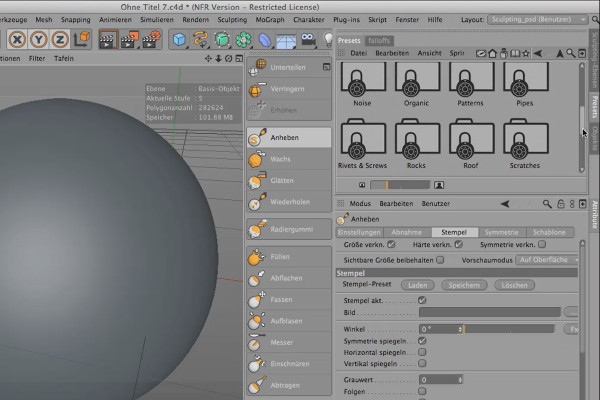Click render view clapperboard icon
This screenshot has height=400, width=600.
click(x=108, y=39)
